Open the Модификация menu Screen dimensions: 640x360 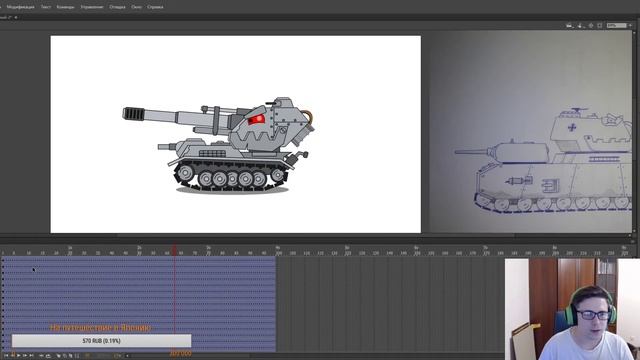point(20,7)
